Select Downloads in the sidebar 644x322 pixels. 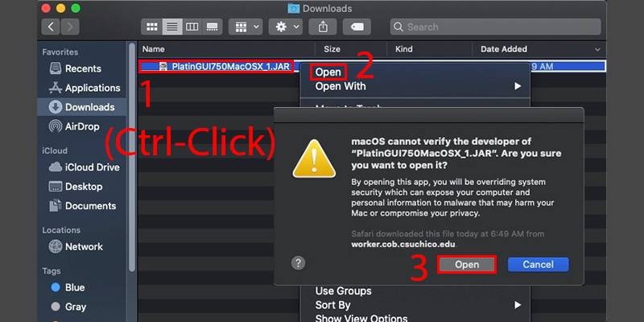pyautogui.click(x=81, y=107)
